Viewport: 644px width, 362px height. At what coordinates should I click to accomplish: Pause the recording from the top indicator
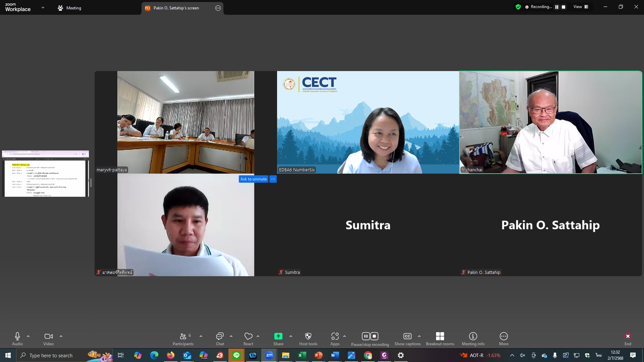(x=557, y=7)
